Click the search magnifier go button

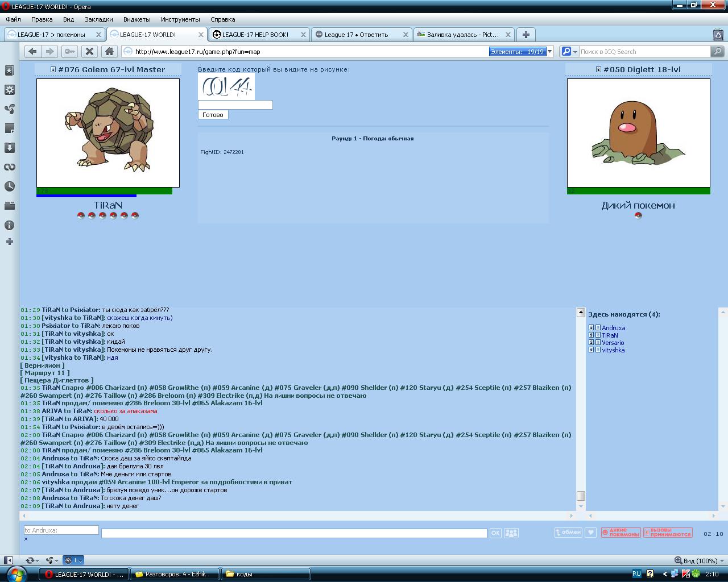click(718, 51)
